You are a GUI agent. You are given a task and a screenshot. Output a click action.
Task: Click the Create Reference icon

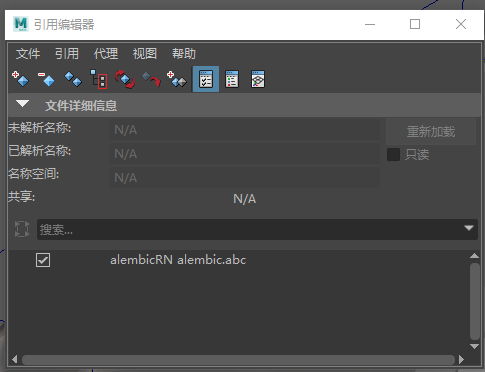(20, 79)
